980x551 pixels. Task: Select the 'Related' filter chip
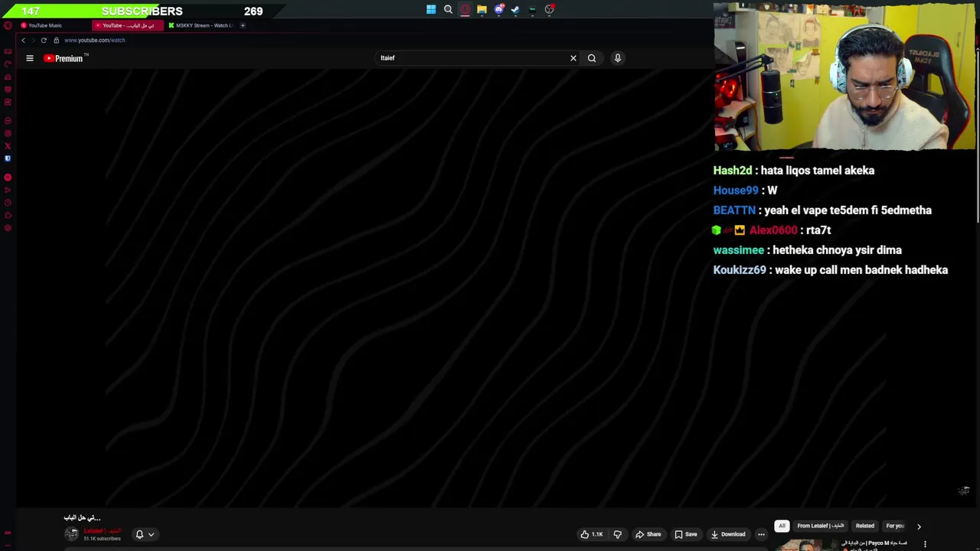(x=864, y=526)
